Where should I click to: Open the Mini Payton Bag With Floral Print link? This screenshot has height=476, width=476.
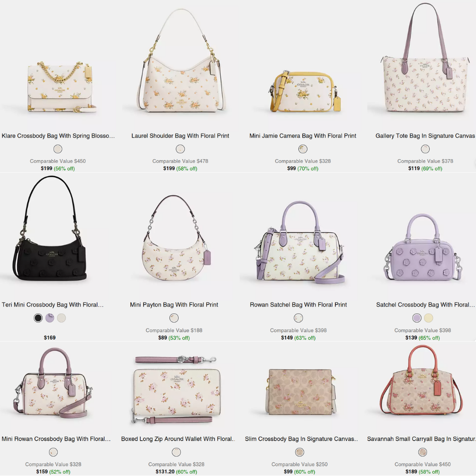tap(174, 305)
